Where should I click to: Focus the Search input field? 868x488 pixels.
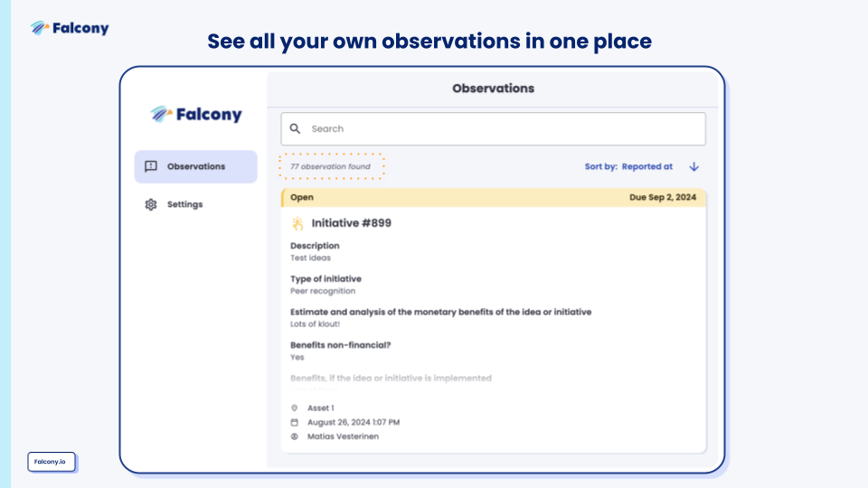[x=494, y=129]
